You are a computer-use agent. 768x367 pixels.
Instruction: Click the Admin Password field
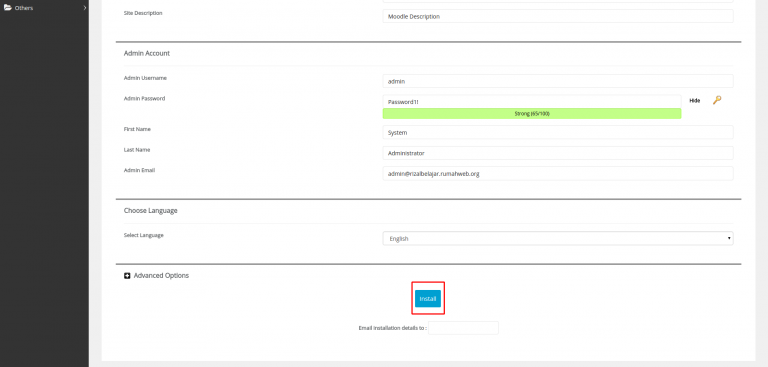pyautogui.click(x=532, y=101)
